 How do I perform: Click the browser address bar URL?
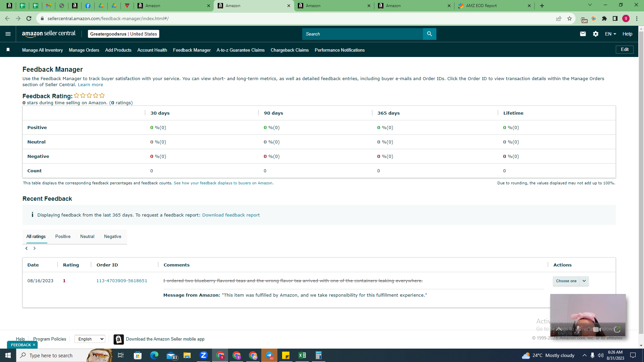pos(108,18)
